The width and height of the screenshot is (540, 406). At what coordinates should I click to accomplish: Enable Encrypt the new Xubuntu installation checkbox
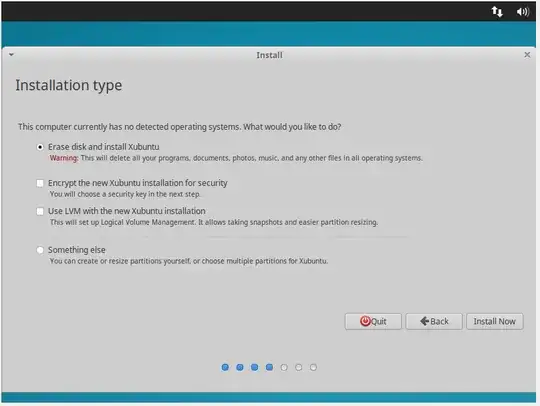click(40, 183)
